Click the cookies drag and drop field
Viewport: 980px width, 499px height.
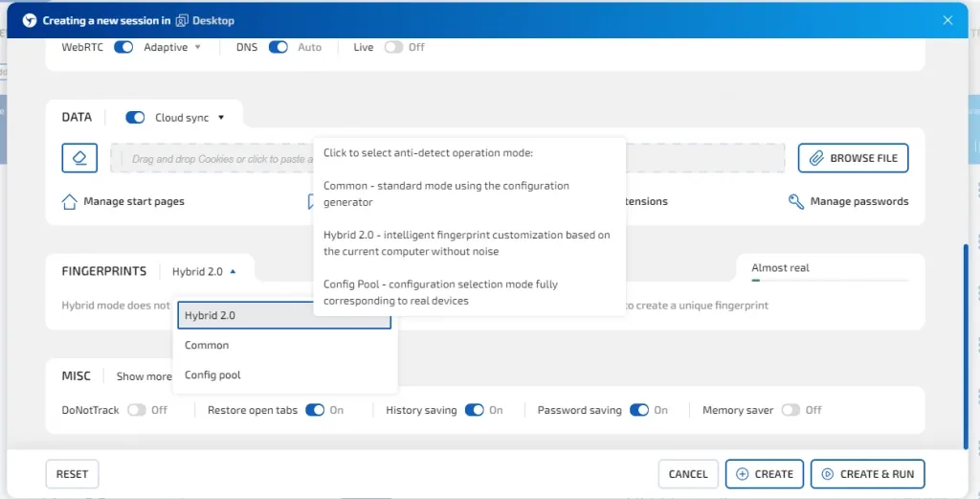pyautogui.click(x=211, y=159)
